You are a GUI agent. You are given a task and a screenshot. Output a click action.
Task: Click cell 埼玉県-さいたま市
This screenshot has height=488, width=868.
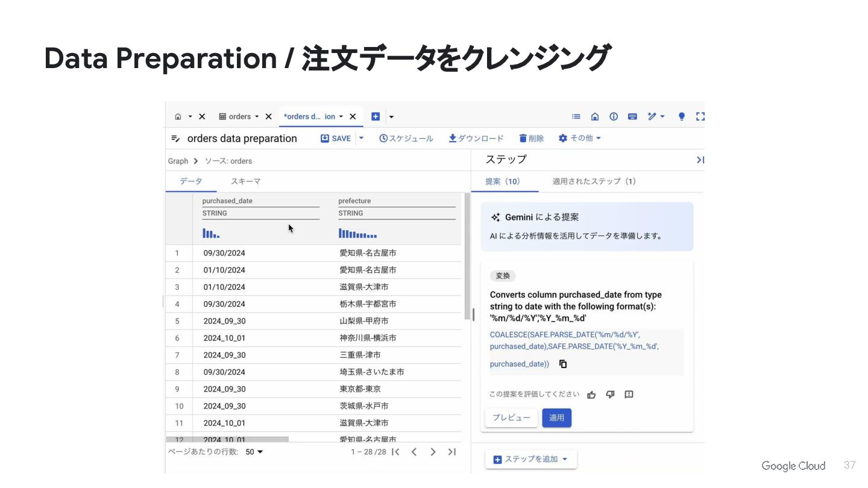(x=372, y=372)
